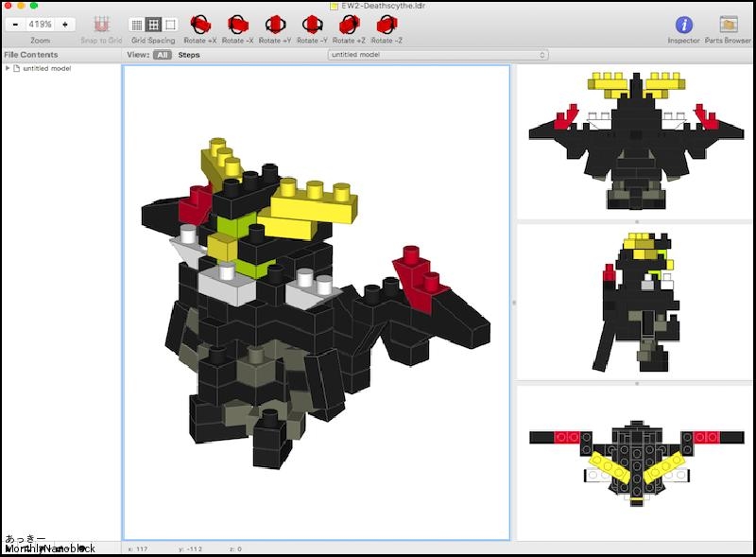Select the front view thumbnail pane
This screenshot has height=557, width=756.
coord(636,142)
